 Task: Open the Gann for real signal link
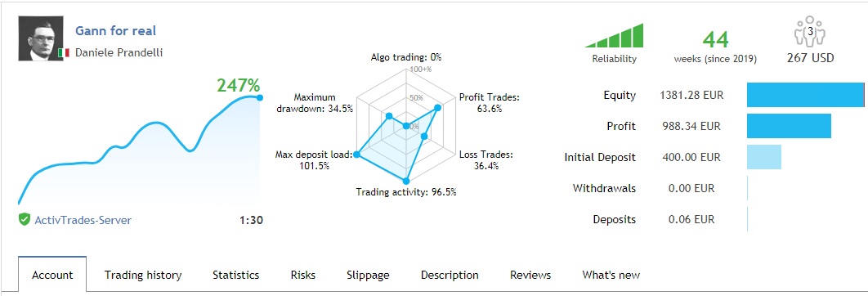[x=116, y=30]
